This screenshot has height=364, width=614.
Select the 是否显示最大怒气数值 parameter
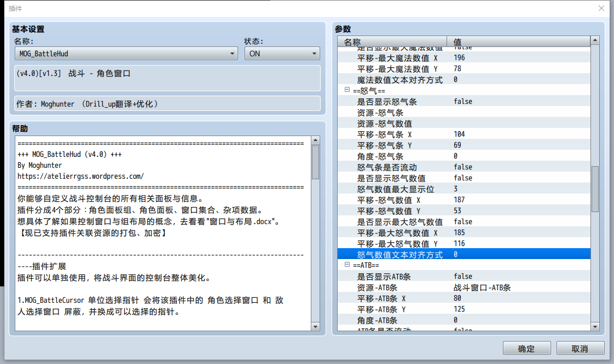(464, 222)
